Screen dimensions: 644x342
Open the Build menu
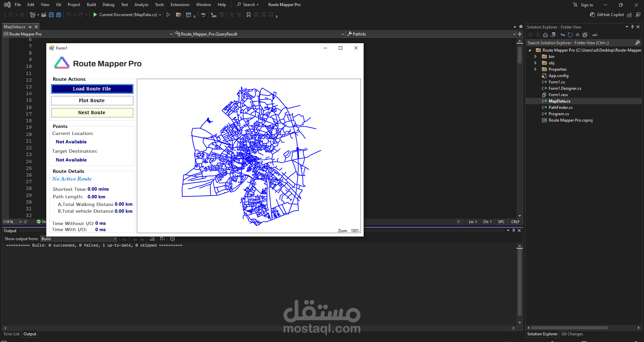tap(91, 5)
